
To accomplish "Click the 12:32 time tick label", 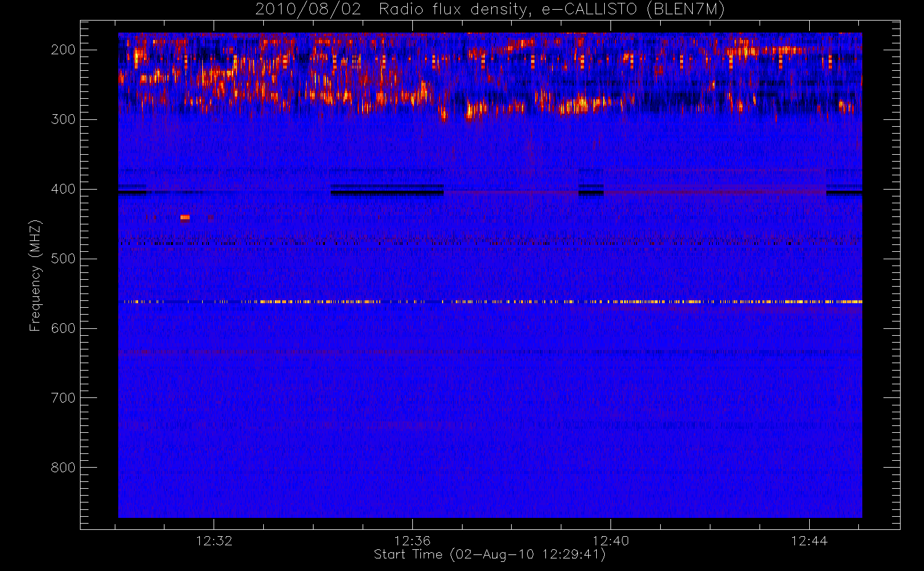I will point(214,541).
